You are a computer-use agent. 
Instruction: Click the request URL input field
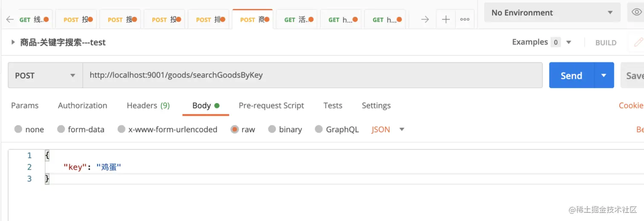(312, 75)
